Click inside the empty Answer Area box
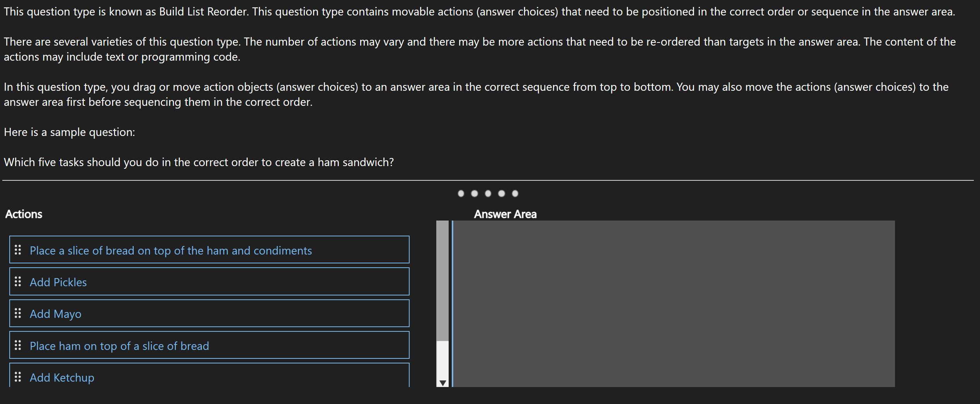The height and width of the screenshot is (404, 980). click(673, 304)
